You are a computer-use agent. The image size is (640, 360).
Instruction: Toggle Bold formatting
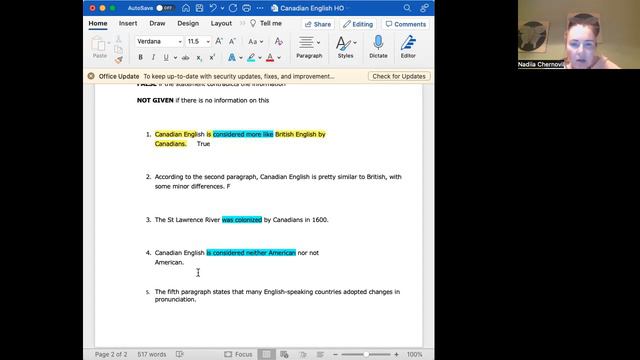(x=140, y=58)
